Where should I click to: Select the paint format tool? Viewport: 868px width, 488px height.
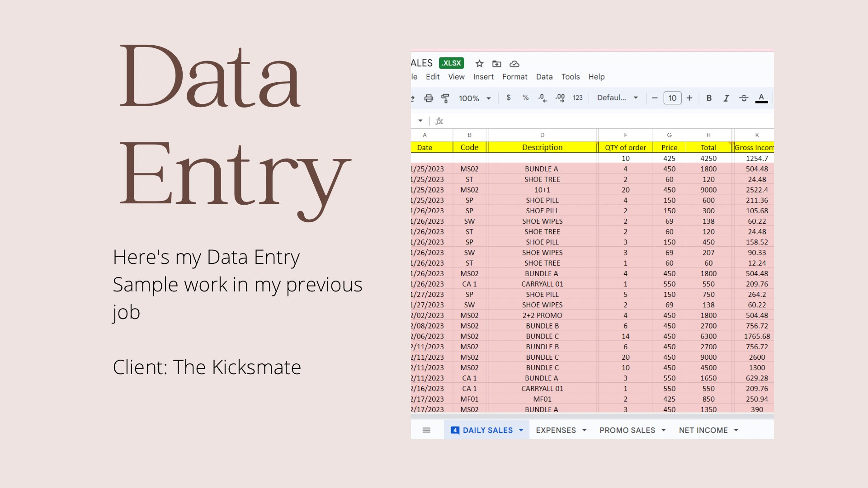tap(445, 98)
